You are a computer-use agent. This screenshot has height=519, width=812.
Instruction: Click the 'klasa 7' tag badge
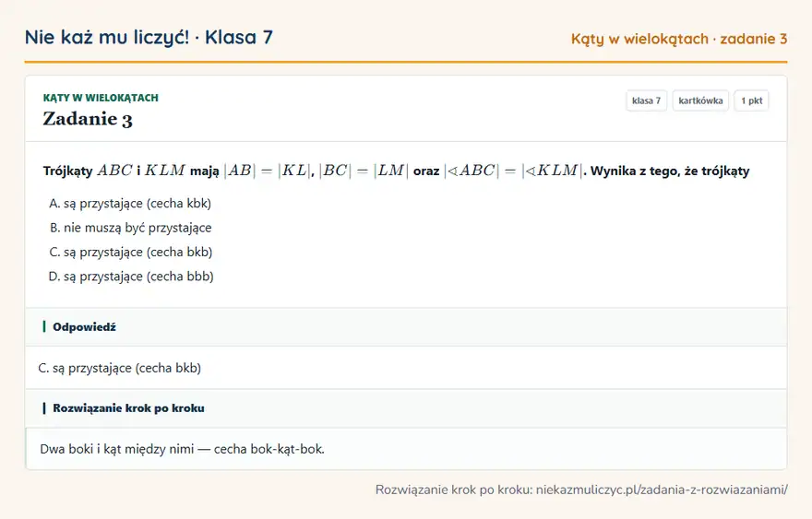(646, 100)
